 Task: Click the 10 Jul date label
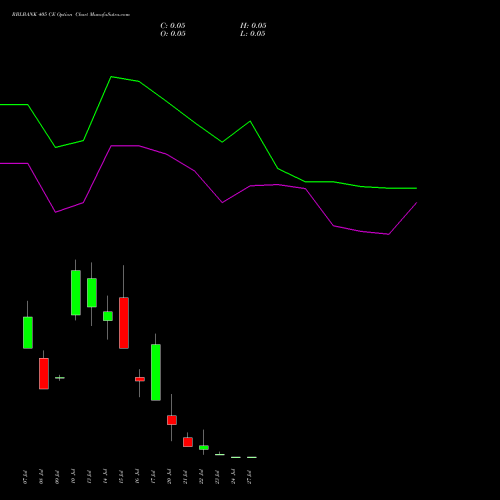click(73, 477)
